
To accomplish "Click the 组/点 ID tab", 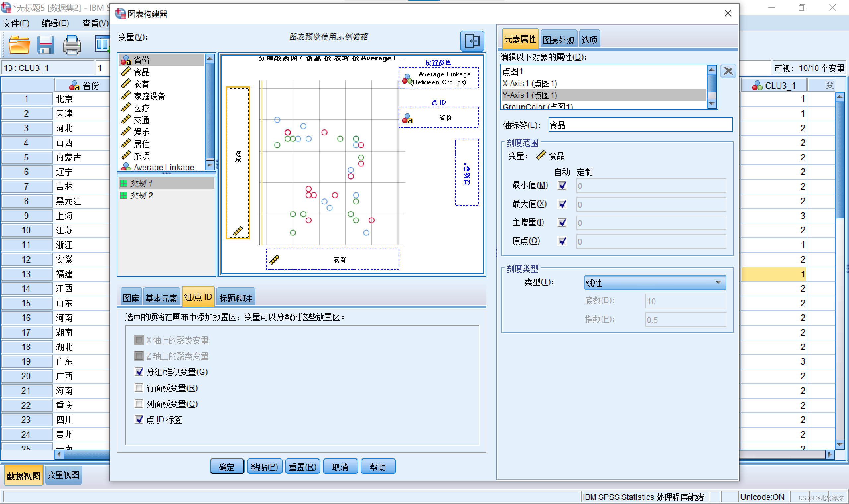I will tap(198, 297).
